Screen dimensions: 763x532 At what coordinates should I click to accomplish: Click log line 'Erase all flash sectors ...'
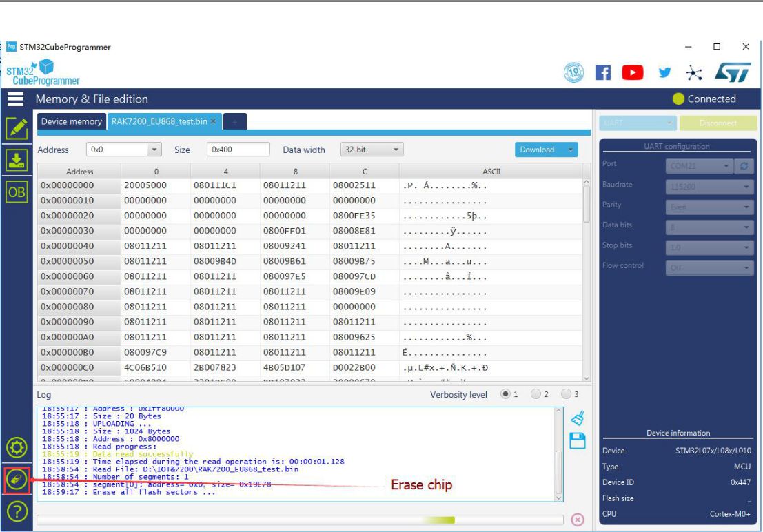point(154,492)
